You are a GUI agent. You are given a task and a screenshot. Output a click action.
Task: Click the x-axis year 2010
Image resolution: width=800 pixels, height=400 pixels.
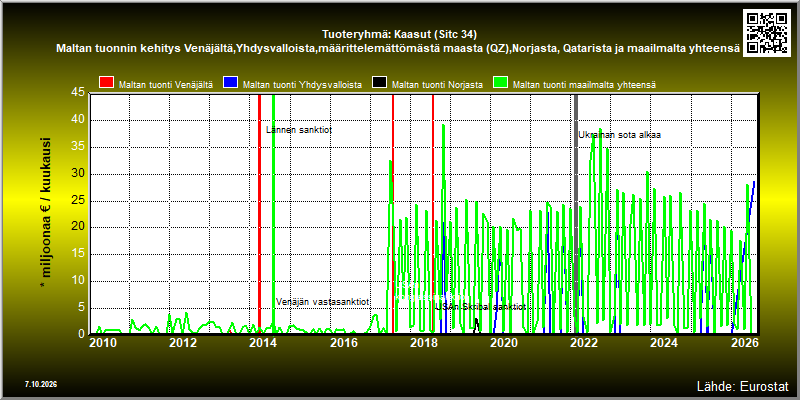point(103,343)
